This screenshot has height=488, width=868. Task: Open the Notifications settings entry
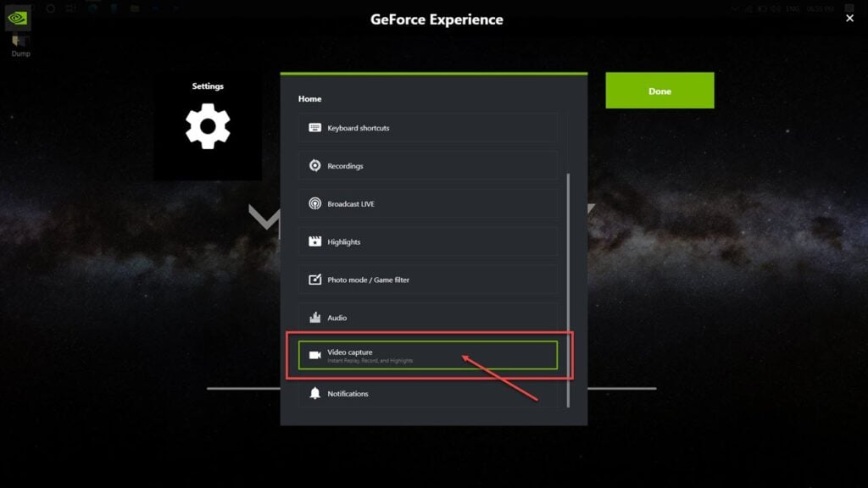coord(428,393)
